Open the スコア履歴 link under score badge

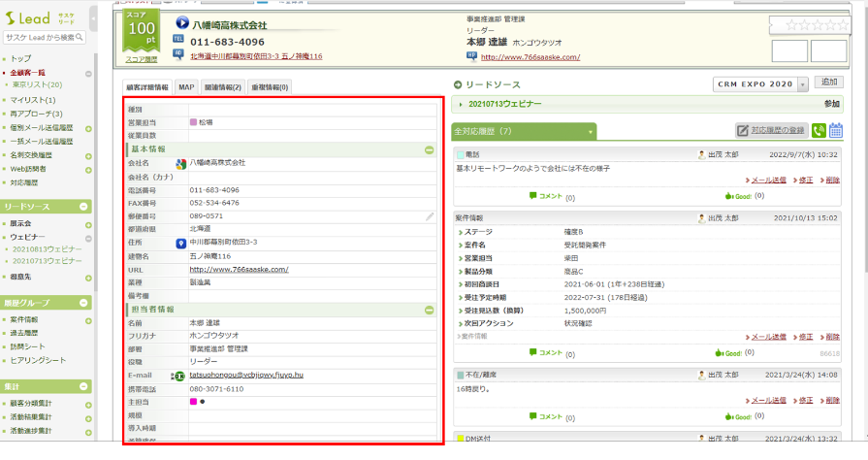142,59
